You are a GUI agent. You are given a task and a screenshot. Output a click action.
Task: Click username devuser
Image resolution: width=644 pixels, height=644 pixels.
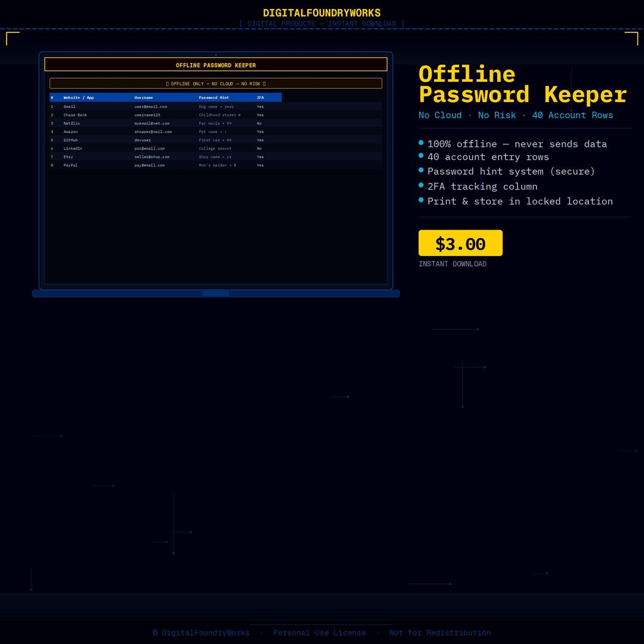pos(143,140)
